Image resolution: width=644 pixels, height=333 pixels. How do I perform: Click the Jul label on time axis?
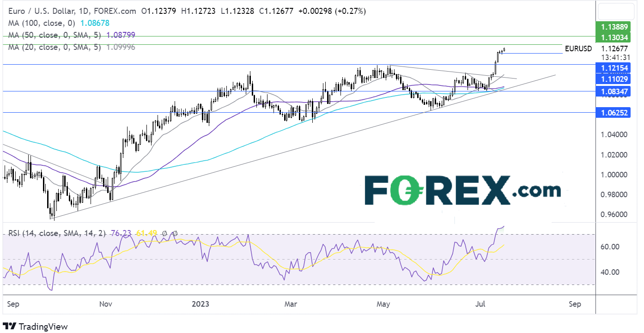click(481, 304)
